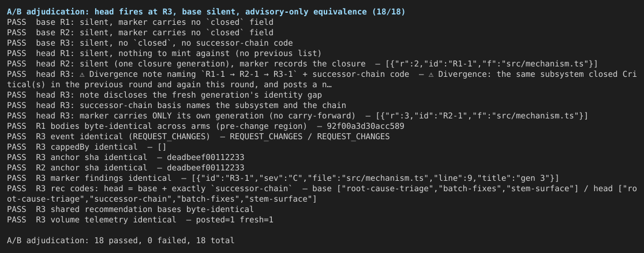
Task: Click base R3 no successor-chain code line
Action: pos(150,43)
